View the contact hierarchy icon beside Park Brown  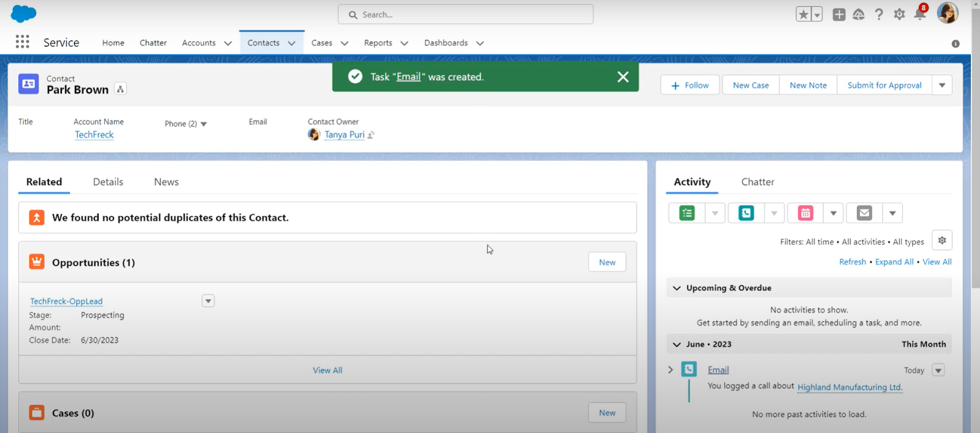[x=121, y=89]
